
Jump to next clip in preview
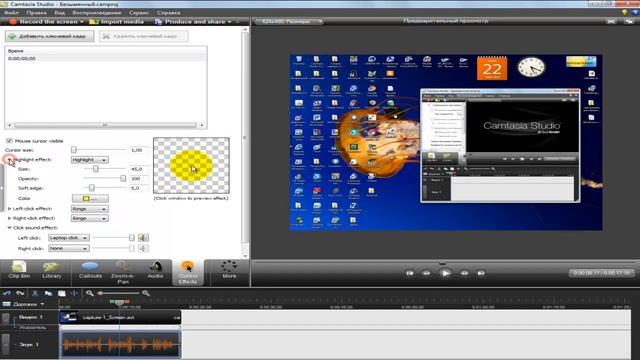coord(481,273)
